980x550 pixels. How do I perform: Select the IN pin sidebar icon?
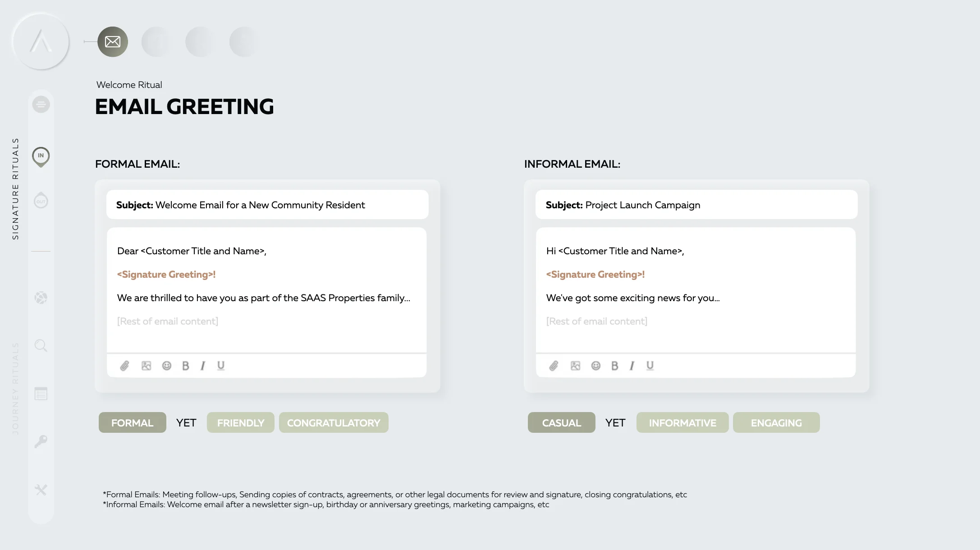(x=41, y=157)
